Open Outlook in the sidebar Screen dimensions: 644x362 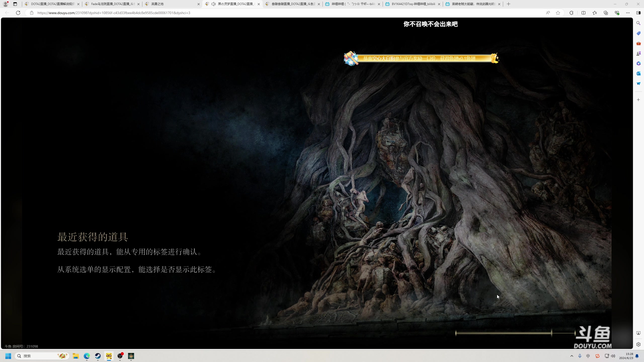638,73
